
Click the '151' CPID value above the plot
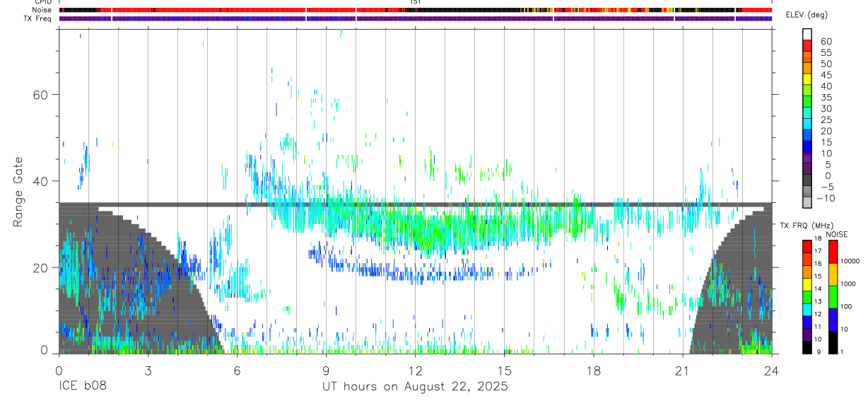(x=416, y=2)
